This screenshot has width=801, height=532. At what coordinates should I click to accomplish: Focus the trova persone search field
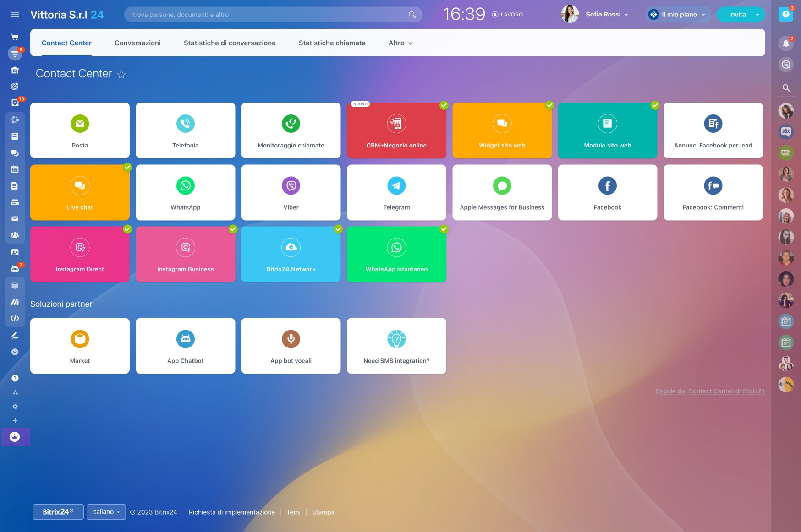(273, 15)
